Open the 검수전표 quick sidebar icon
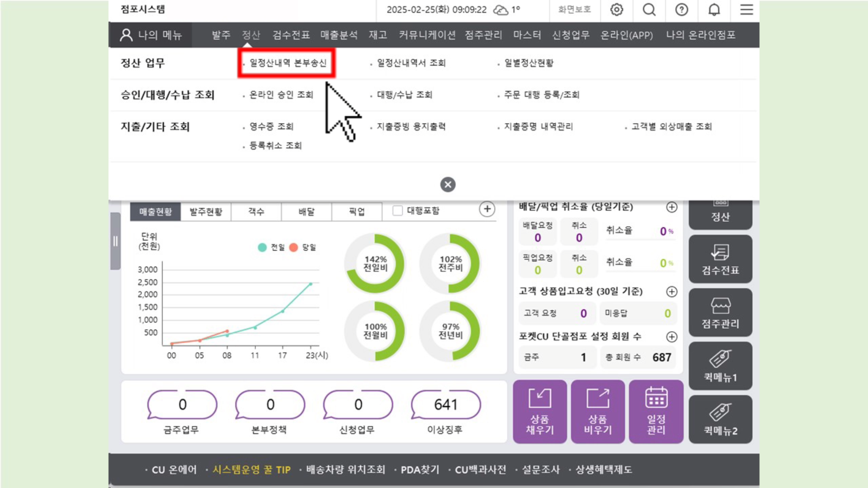The width and height of the screenshot is (868, 488). tap(720, 259)
